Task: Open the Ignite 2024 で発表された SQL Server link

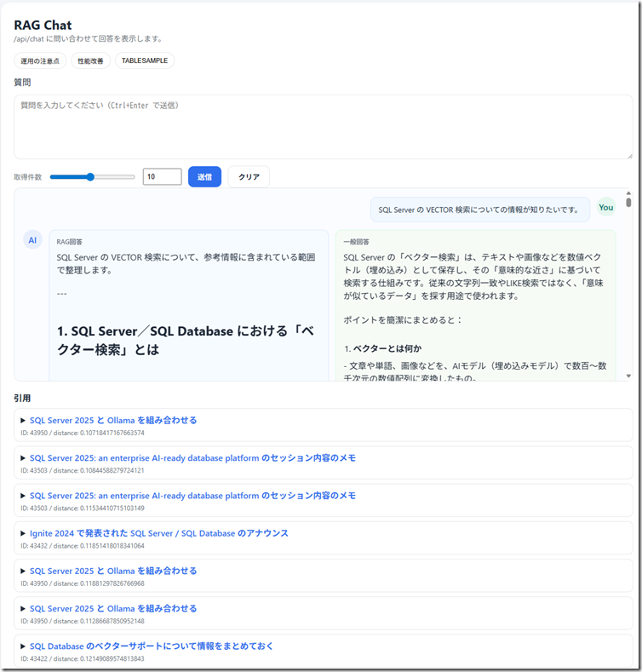Action: tap(159, 533)
